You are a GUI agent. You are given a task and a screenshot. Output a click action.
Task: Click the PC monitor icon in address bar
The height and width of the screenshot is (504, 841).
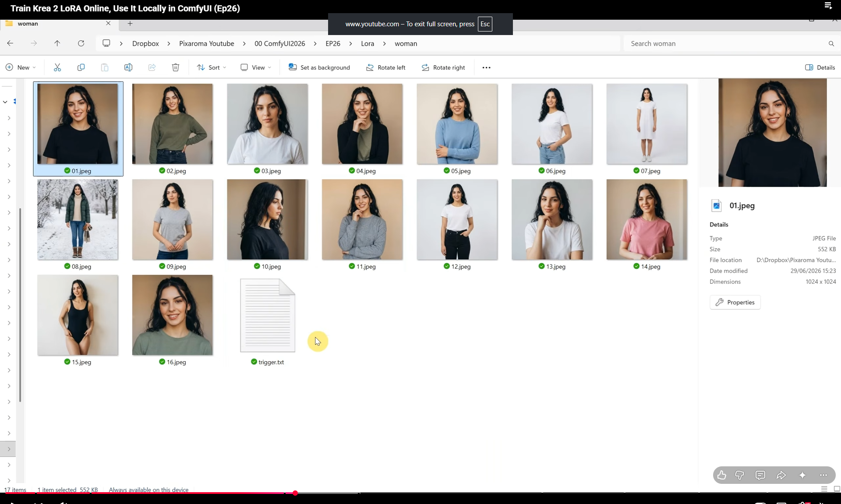pos(106,43)
